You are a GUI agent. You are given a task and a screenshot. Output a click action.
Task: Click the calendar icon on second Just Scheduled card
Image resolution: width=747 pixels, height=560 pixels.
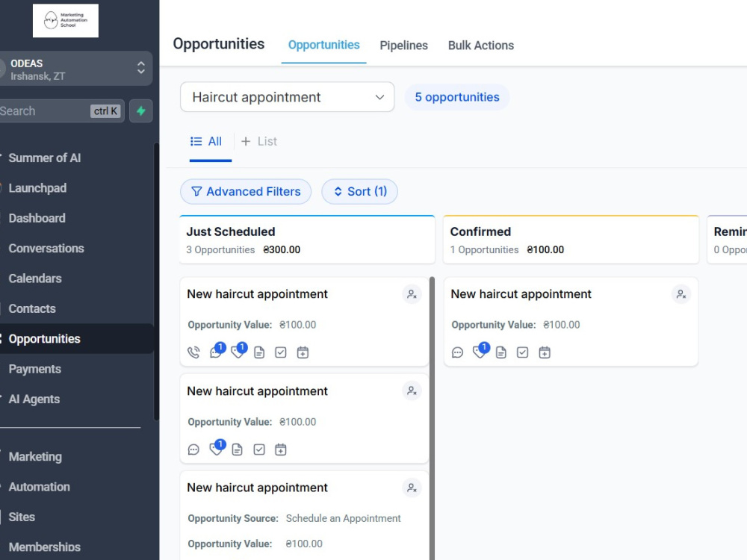(x=281, y=449)
